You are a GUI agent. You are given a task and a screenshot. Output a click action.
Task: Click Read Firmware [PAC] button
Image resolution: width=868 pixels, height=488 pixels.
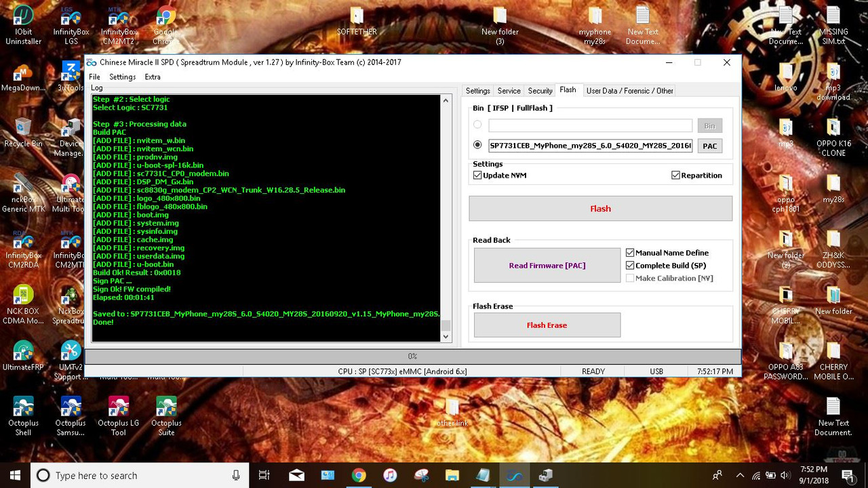pyautogui.click(x=547, y=265)
